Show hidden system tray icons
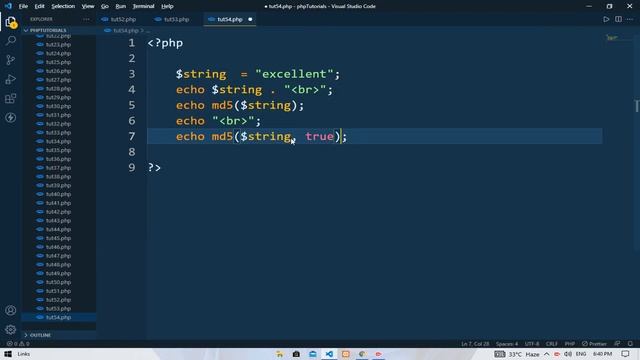 coord(547,354)
